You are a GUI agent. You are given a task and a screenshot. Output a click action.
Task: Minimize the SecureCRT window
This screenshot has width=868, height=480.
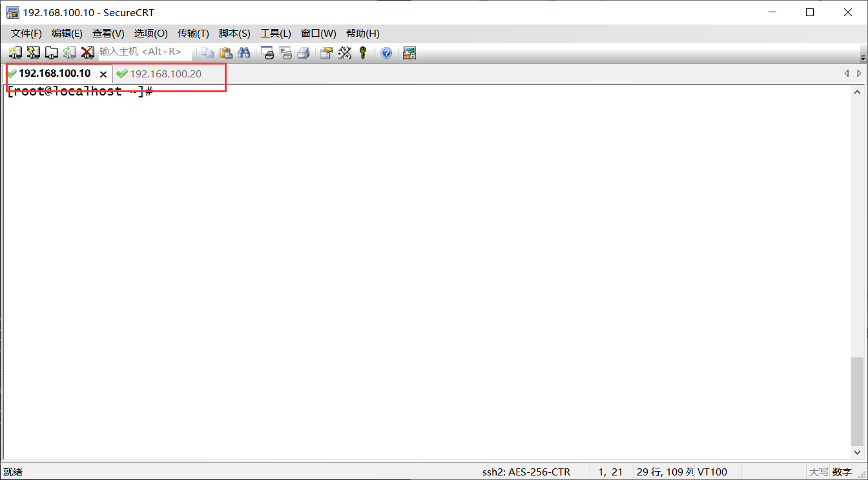772,12
